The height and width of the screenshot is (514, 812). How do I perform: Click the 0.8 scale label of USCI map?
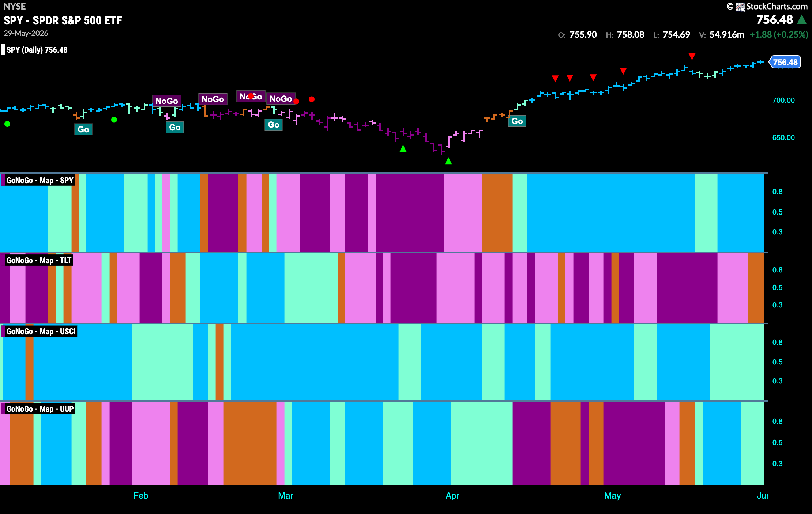[778, 343]
